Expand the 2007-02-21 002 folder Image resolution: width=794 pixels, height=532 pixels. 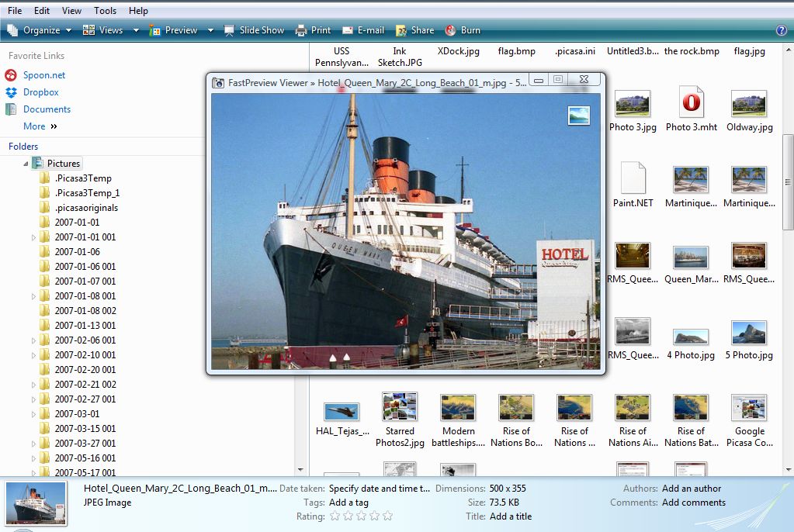[33, 384]
